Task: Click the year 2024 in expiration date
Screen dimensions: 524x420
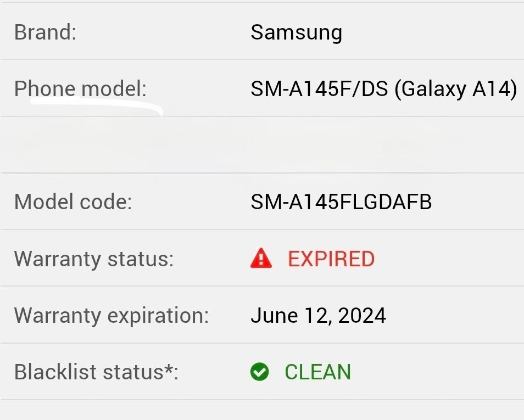Action: (362, 316)
